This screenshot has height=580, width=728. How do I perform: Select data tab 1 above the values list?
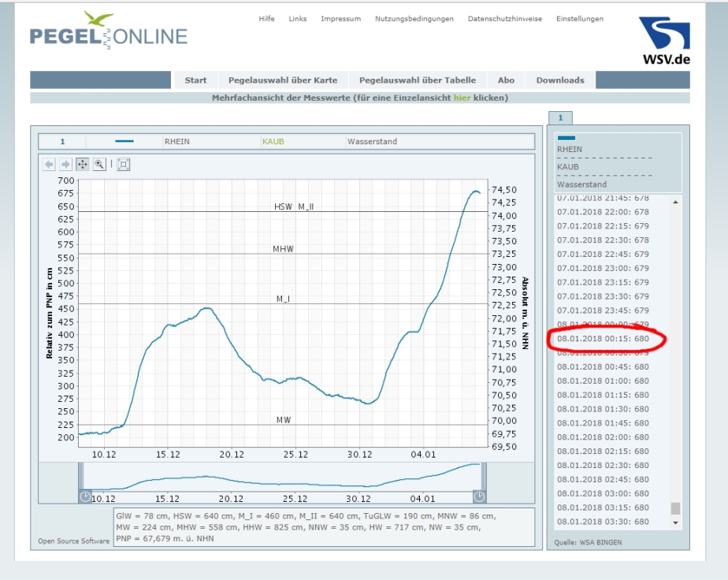coord(561,118)
